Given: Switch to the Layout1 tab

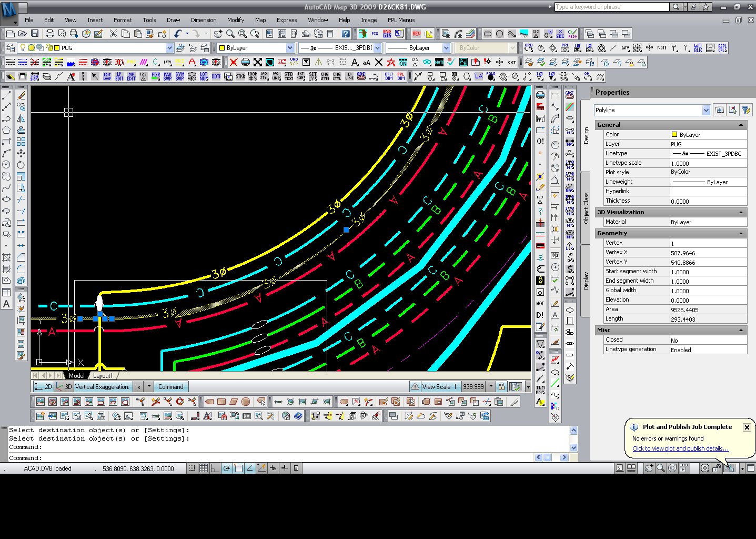Looking at the screenshot, I should (x=103, y=376).
